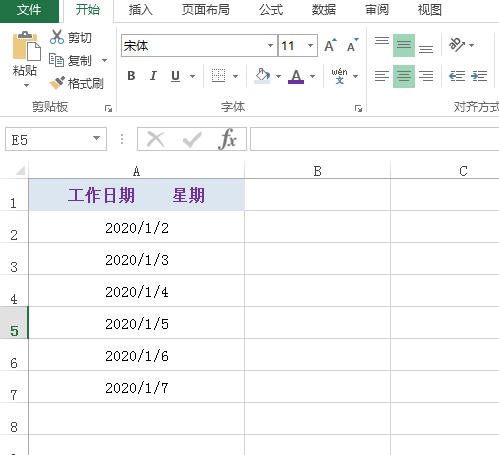Expand borders dropdown arrow

click(x=235, y=76)
